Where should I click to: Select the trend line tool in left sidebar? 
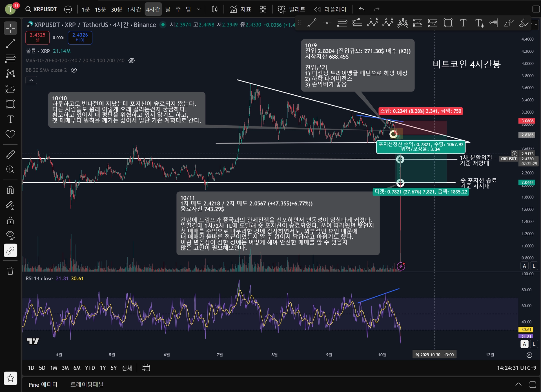10,43
